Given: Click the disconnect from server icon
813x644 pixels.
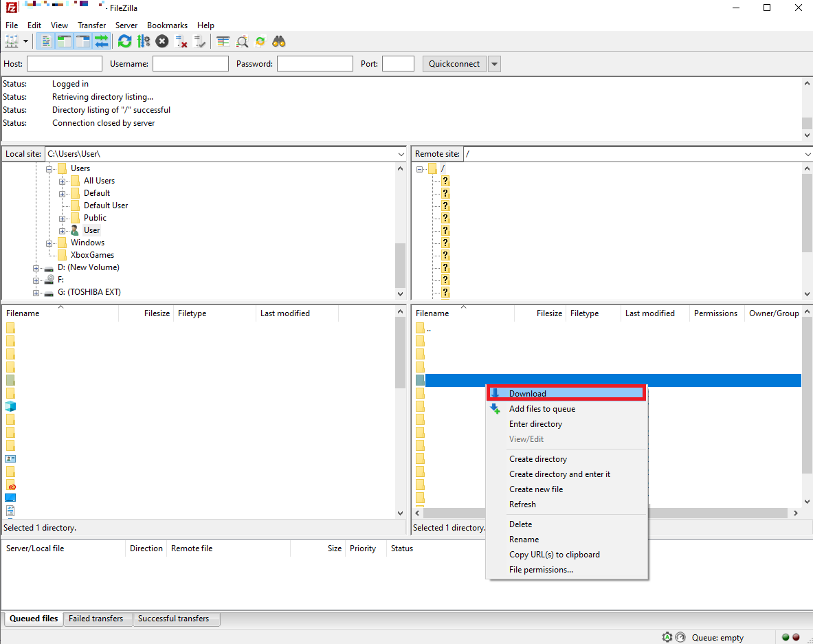Looking at the screenshot, I should pyautogui.click(x=181, y=41).
